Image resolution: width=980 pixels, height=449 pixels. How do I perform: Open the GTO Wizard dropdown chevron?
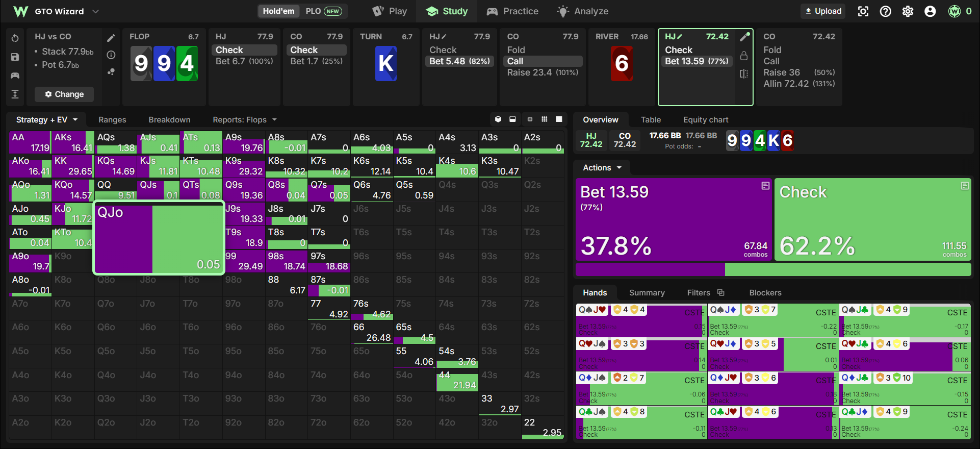point(95,11)
